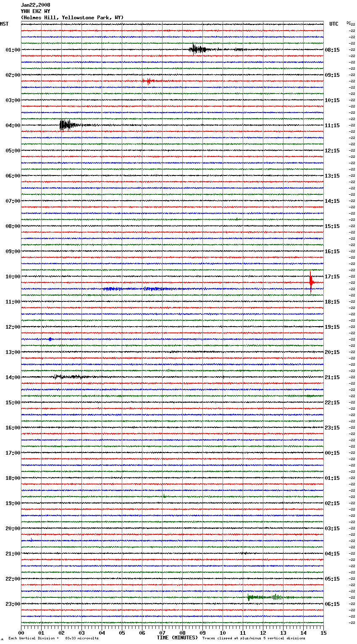The width and height of the screenshot is (357, 644).
Task: Click the TIME (MINUTES) axis title
Action: coord(177,638)
